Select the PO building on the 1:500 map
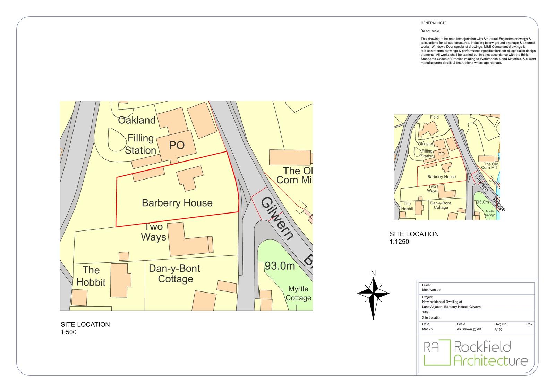Screen dimensions: 555x392 click(176, 146)
